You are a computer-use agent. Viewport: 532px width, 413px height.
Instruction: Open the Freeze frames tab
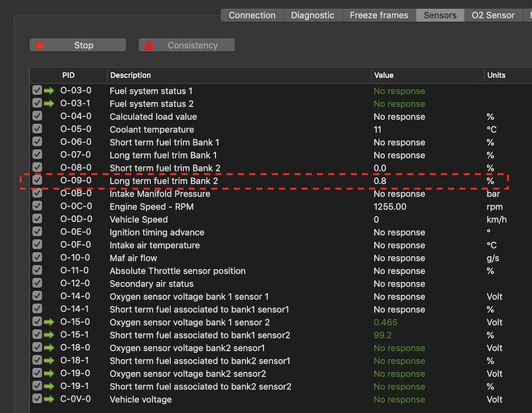(379, 15)
